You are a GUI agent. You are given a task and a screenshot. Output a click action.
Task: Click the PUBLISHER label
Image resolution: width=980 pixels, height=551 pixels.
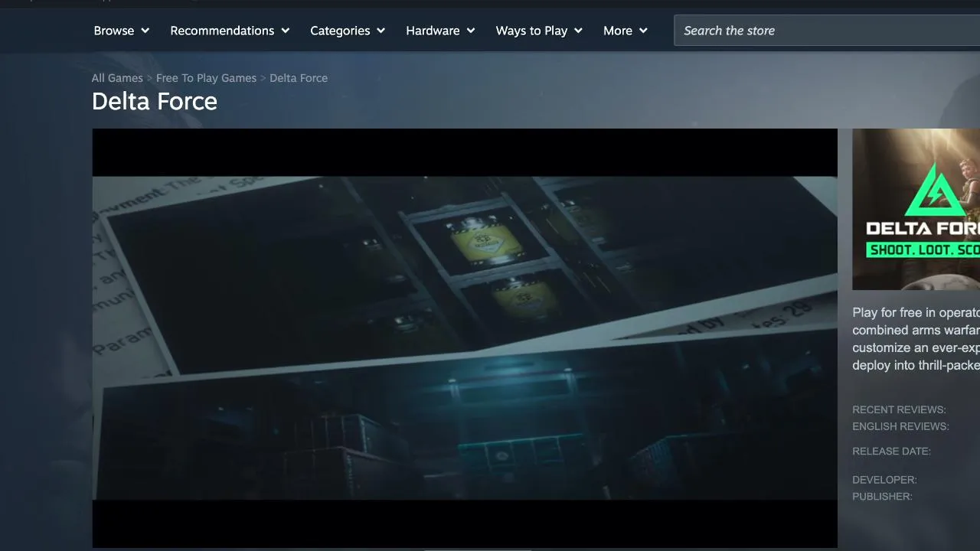(x=882, y=497)
